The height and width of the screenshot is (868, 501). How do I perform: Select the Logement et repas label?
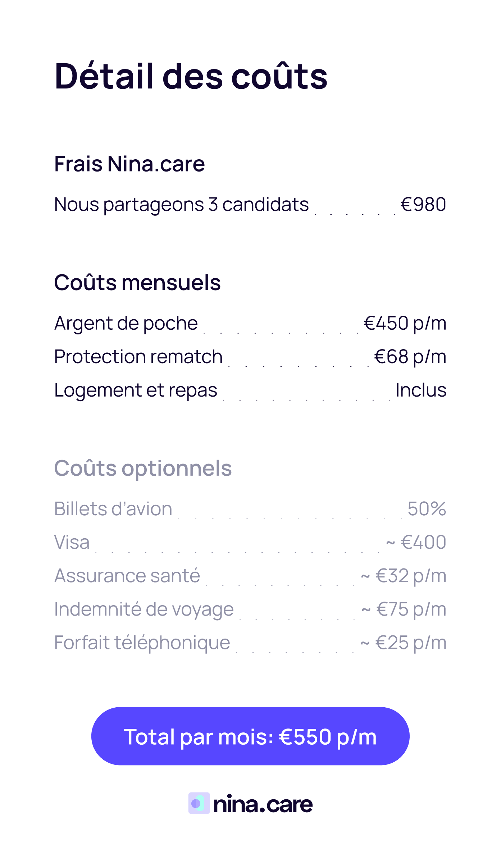(136, 390)
